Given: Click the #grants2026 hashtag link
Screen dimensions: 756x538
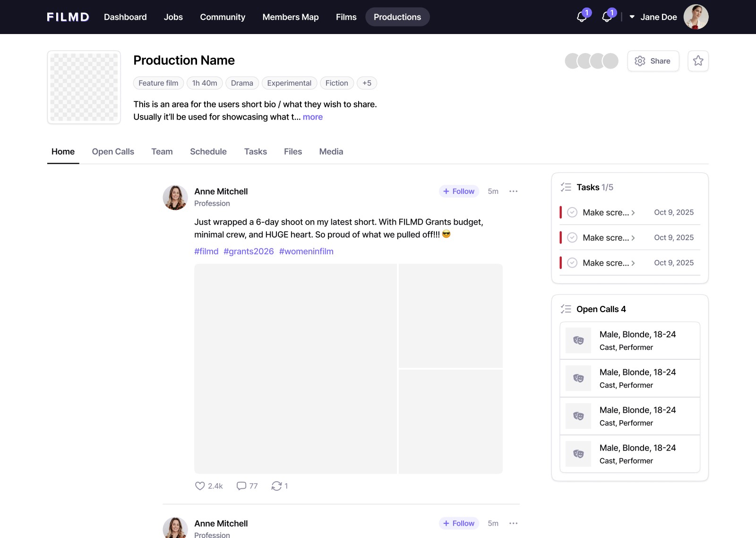Looking at the screenshot, I should coord(249,252).
